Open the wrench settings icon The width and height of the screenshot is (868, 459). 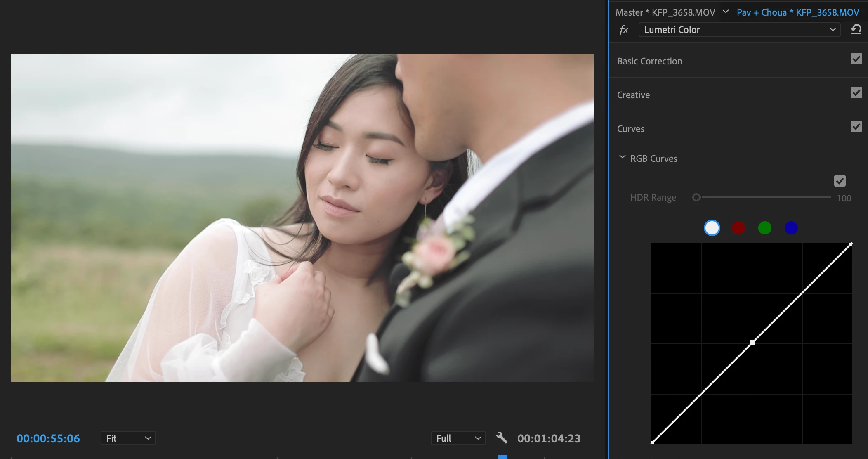(502, 438)
